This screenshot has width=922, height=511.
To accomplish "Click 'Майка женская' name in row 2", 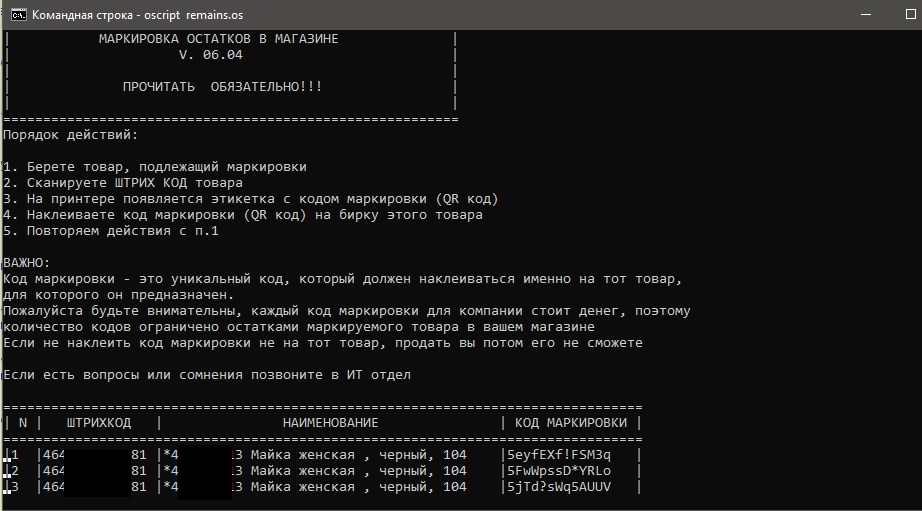I will pyautogui.click(x=303, y=470).
